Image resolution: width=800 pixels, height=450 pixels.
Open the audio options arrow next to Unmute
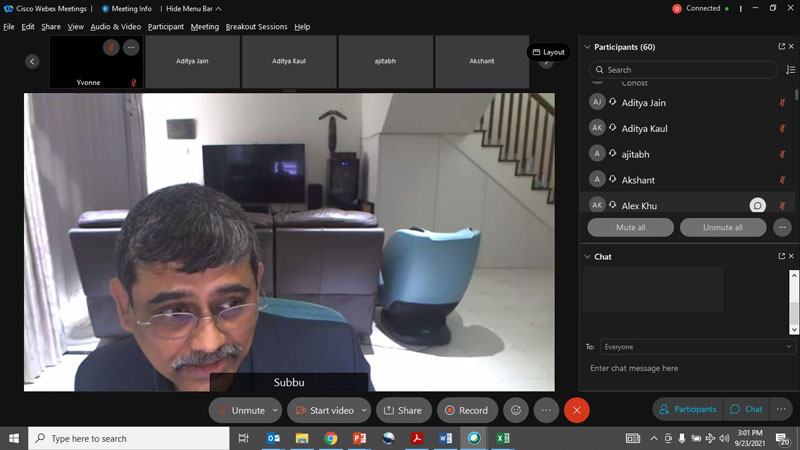(x=276, y=410)
